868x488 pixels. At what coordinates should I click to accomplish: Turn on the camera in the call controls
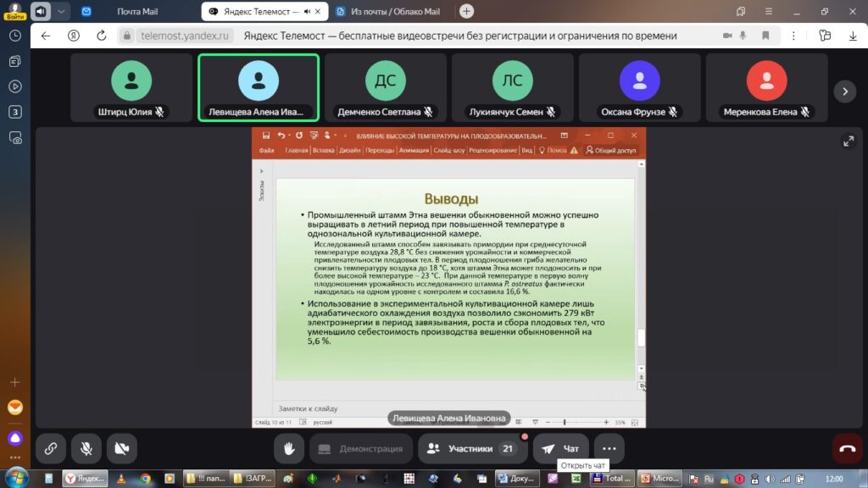pyautogui.click(x=122, y=448)
